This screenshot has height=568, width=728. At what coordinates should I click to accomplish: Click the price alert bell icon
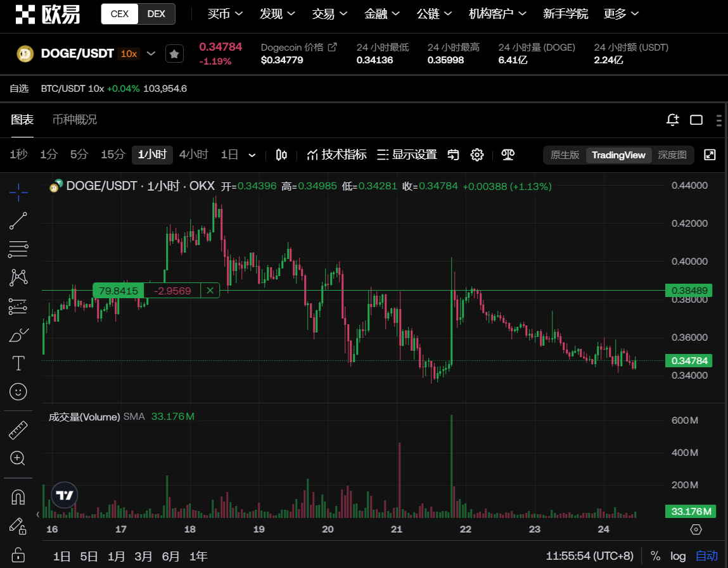(672, 120)
